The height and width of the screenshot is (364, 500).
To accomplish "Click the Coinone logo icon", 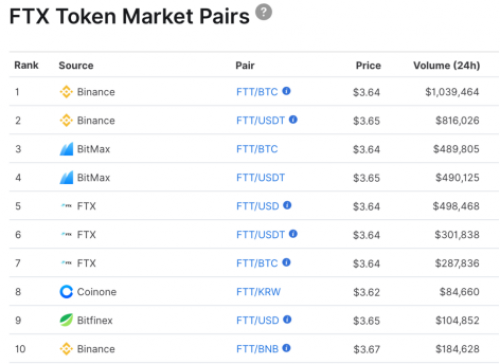I will point(66,292).
